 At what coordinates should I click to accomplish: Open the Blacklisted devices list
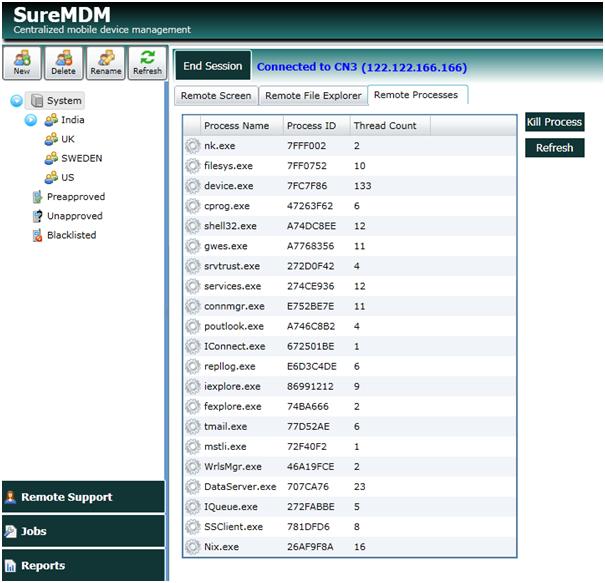pyautogui.click(x=72, y=235)
